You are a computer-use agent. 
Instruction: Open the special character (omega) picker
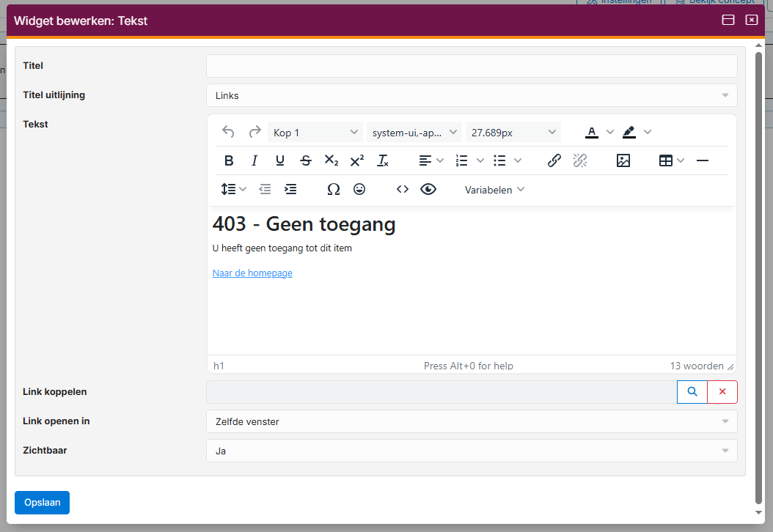click(334, 189)
